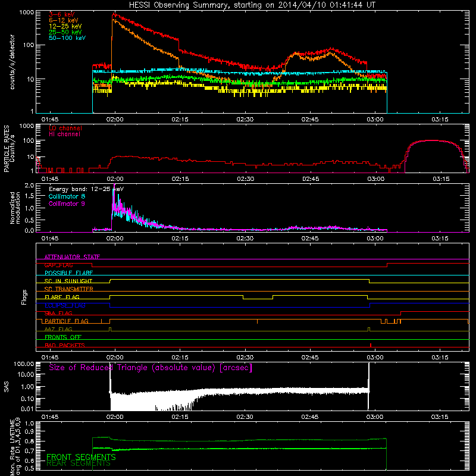Click the red BAD_PACKETS spike marker
This screenshot has width=476, height=476.
pyautogui.click(x=371, y=345)
